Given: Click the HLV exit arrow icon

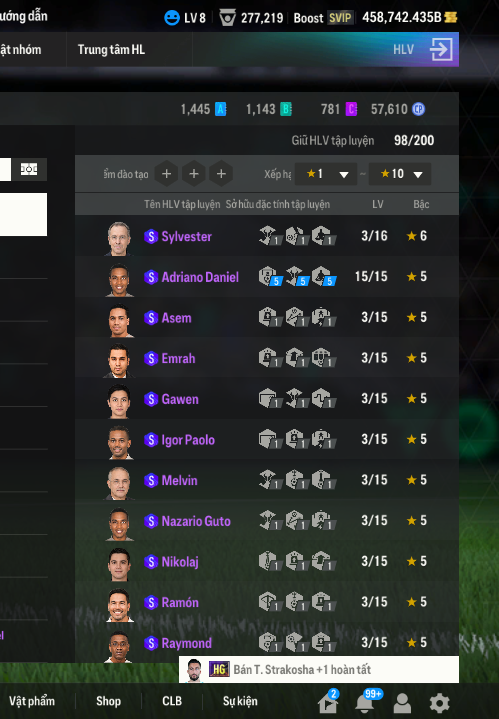Looking at the screenshot, I should tap(441, 50).
